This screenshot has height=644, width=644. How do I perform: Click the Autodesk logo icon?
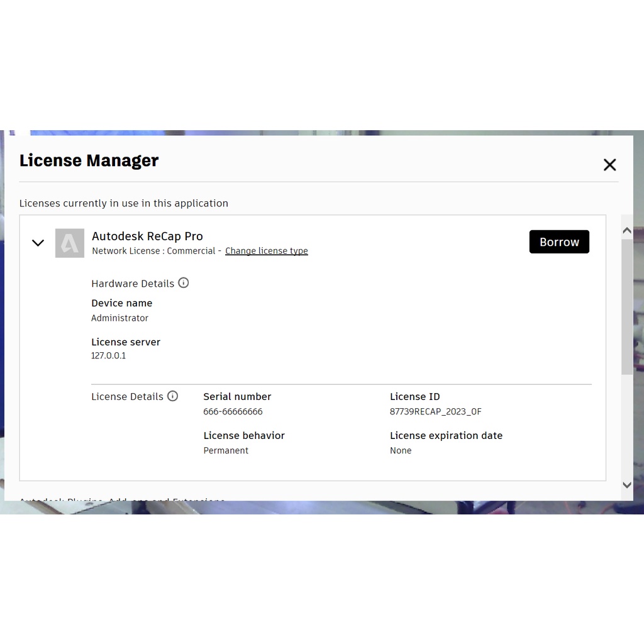point(70,243)
